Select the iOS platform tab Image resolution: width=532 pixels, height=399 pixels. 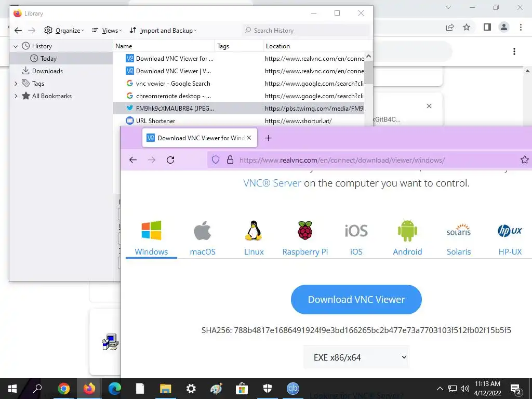coord(356,238)
